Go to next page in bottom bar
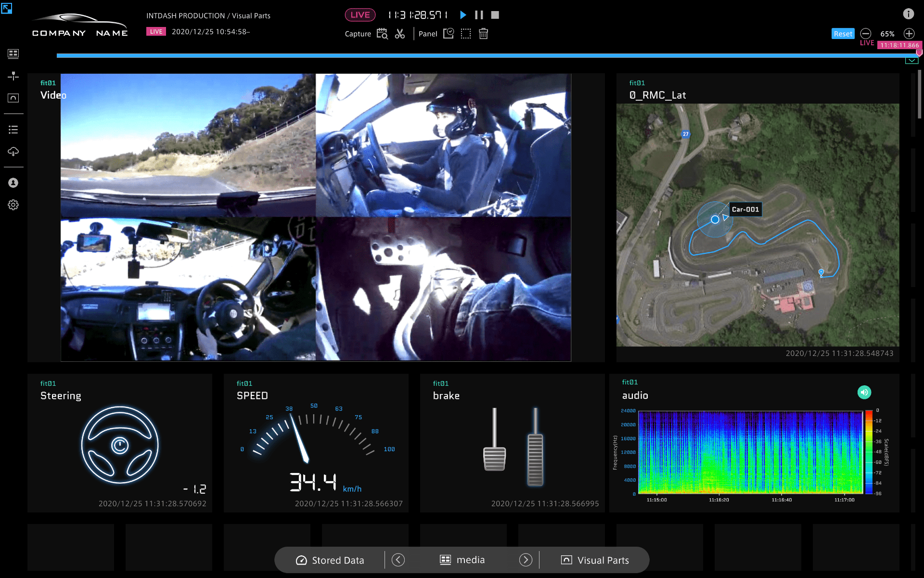924x578 pixels. [x=526, y=560]
